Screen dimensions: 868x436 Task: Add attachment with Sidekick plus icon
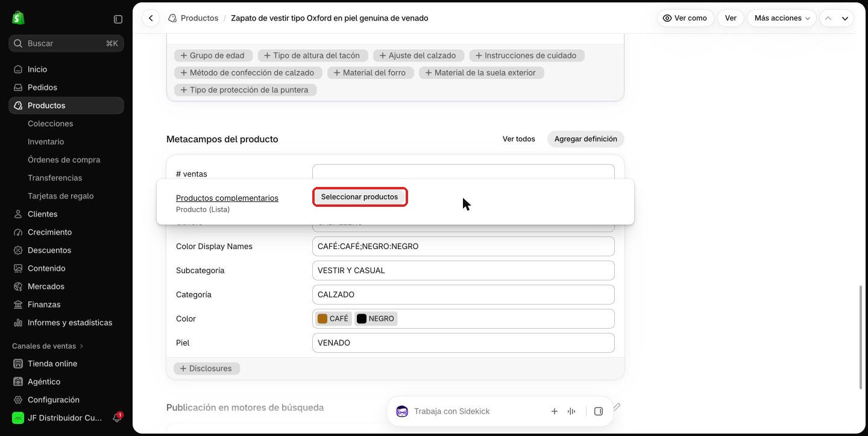(x=554, y=411)
